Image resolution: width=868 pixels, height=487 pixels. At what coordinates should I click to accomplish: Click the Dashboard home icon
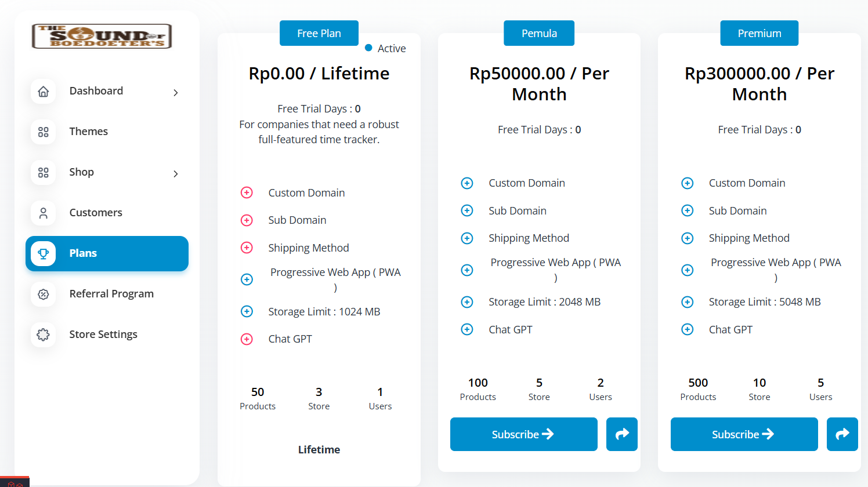click(x=43, y=92)
